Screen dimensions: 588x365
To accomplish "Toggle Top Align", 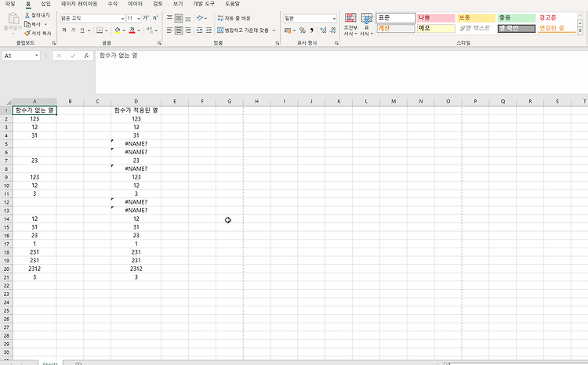I will [x=169, y=18].
